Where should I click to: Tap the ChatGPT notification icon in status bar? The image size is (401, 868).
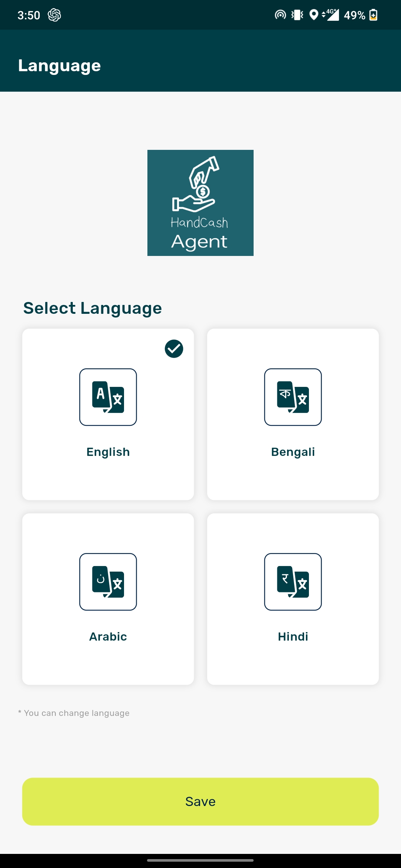point(55,15)
